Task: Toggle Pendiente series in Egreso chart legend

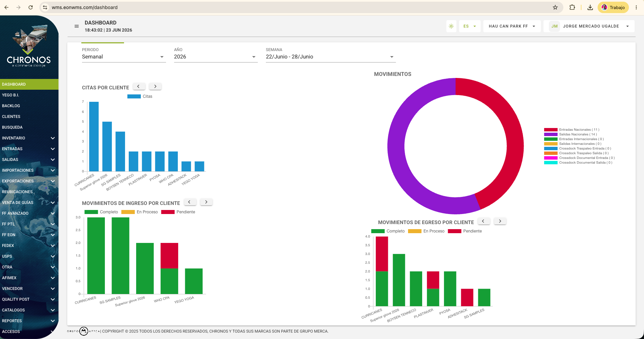Action: 465,231
